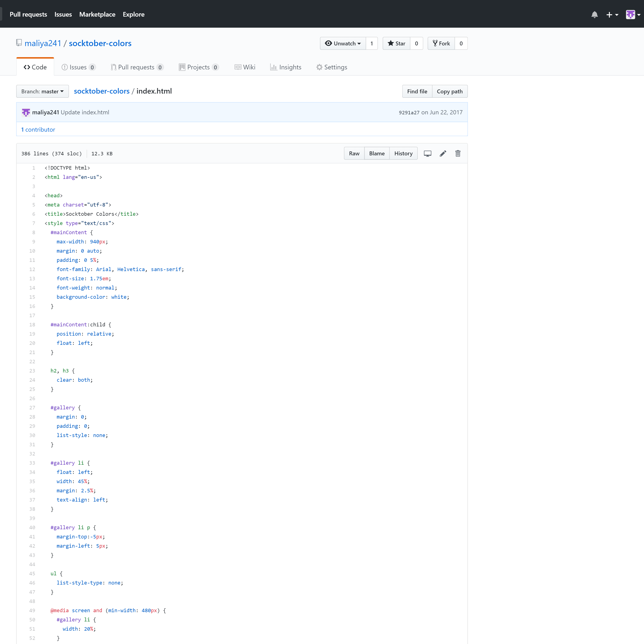
Task: Open the plus create-new menu
Action: click(x=612, y=15)
